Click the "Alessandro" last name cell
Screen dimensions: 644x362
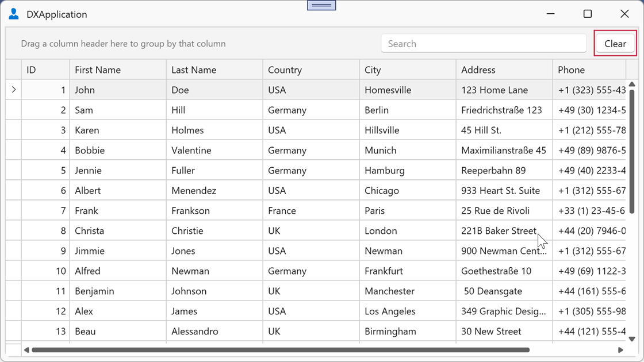tap(214, 331)
